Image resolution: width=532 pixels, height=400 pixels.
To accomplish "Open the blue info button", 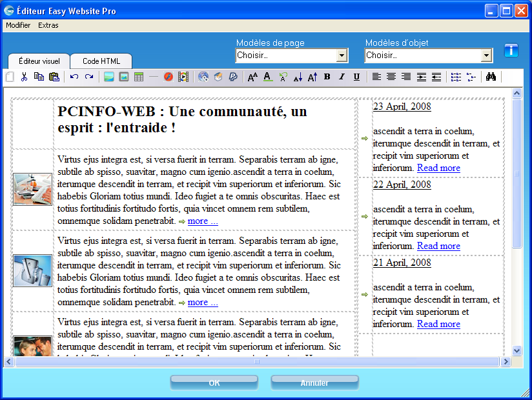I will [x=511, y=50].
